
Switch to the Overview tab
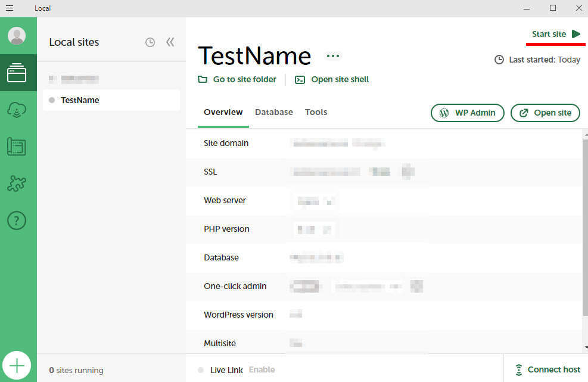pos(223,112)
